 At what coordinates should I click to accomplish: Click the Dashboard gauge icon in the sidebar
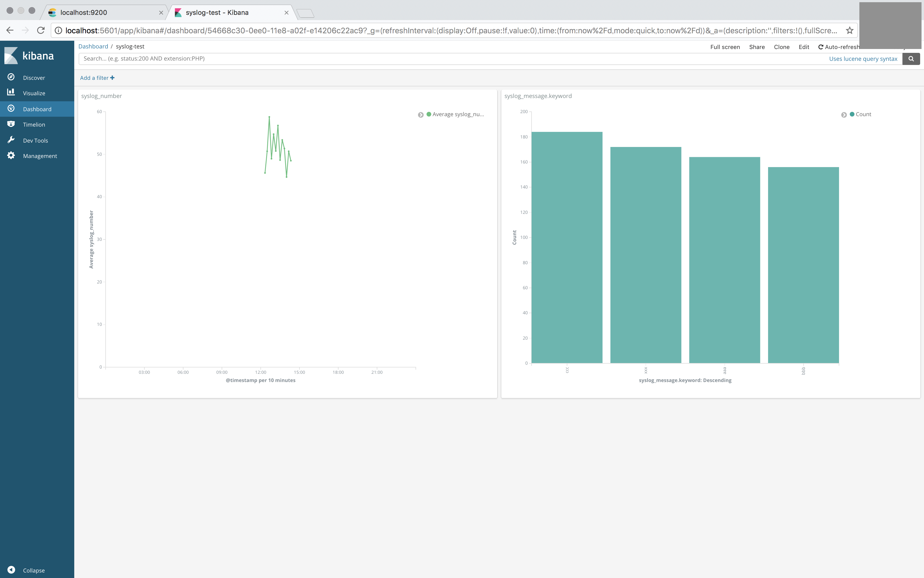point(11,108)
